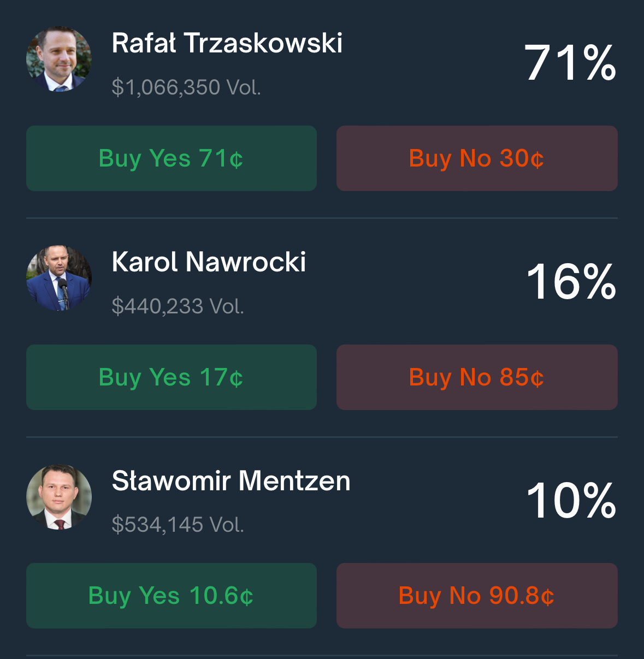644x659 pixels.
Task: Hit the Buy No 90.8¢ button
Action: point(477,596)
